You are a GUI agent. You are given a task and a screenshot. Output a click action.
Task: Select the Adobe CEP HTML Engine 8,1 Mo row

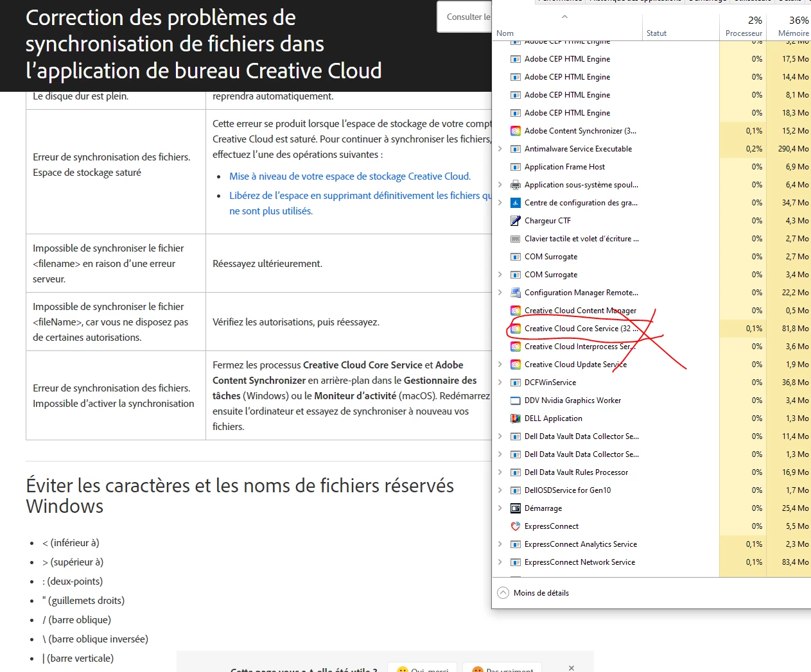click(x=651, y=95)
